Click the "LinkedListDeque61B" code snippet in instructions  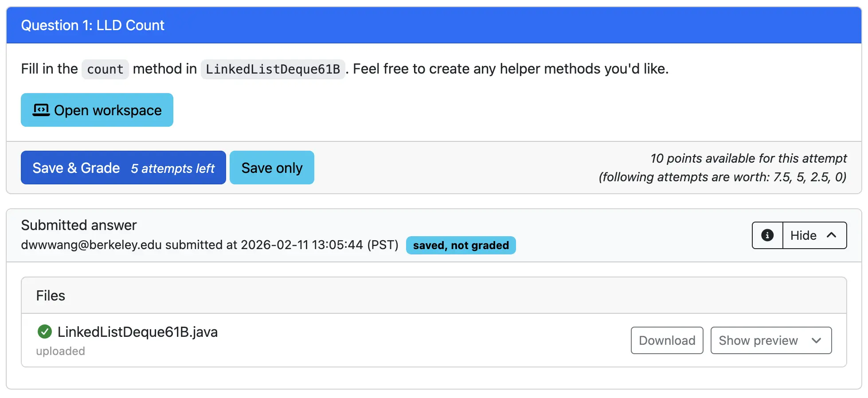273,69
